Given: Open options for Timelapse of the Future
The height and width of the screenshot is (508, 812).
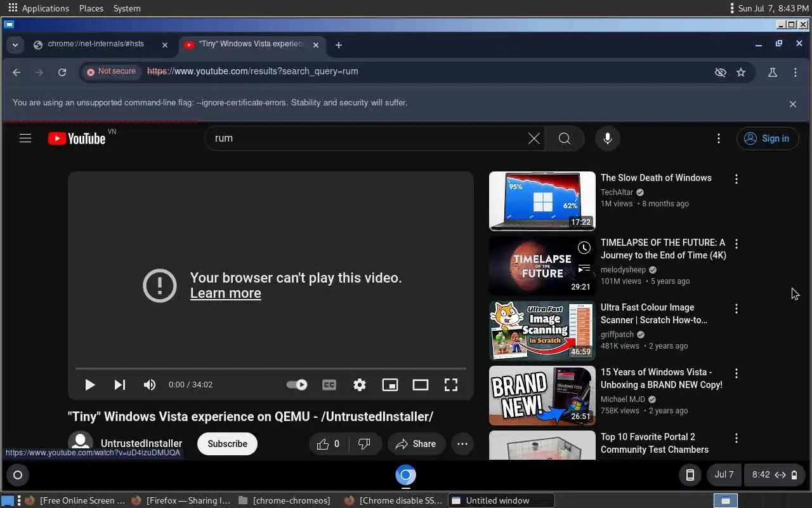Looking at the screenshot, I should (x=737, y=244).
